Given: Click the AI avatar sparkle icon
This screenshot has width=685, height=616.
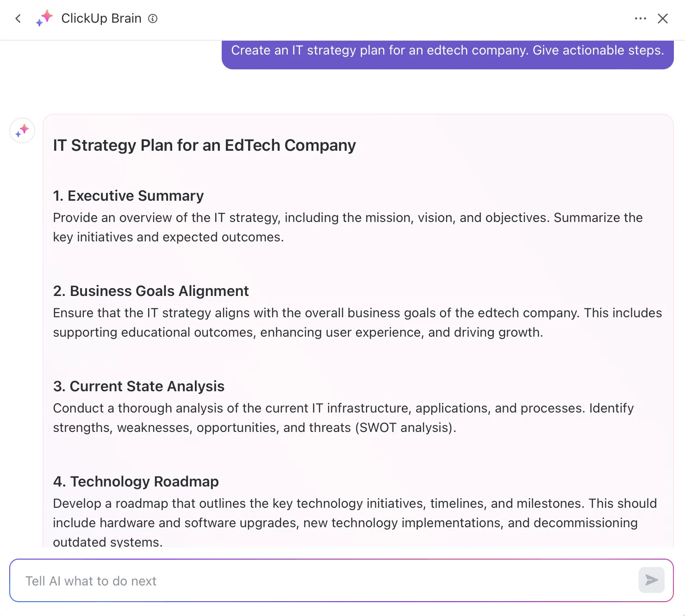Looking at the screenshot, I should click(x=22, y=130).
